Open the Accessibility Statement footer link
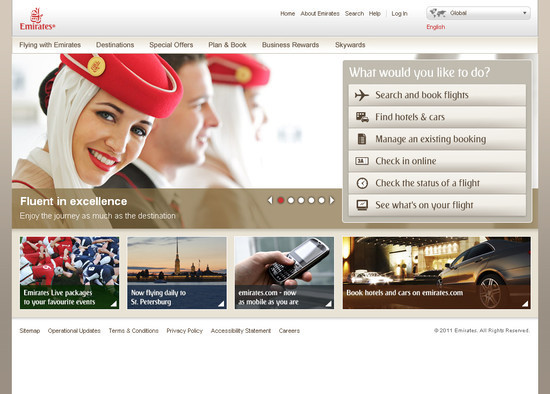Viewport: 550px width, 394px height. tap(241, 331)
